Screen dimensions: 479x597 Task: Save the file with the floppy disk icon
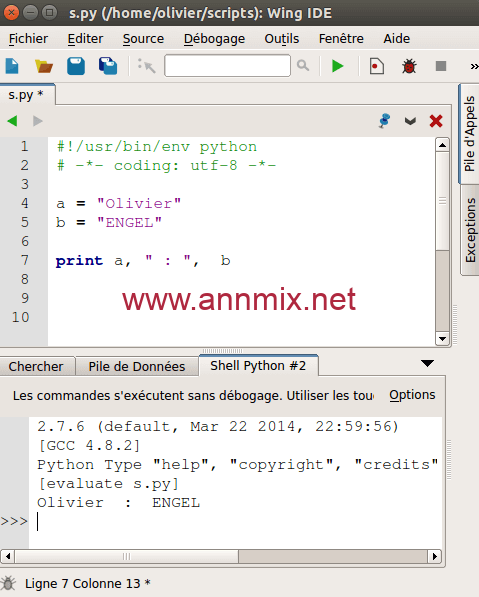coord(76,66)
